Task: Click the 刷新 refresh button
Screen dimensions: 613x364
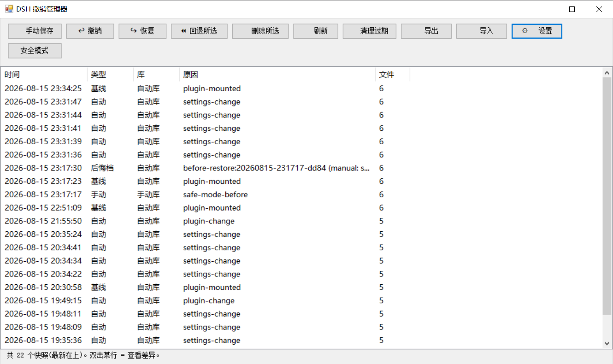Action: pos(316,31)
